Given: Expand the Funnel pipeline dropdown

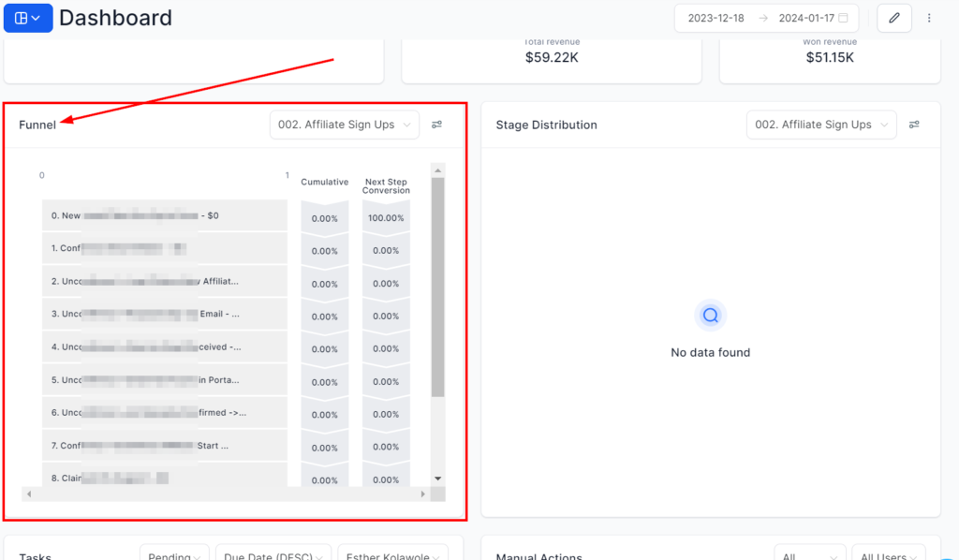Looking at the screenshot, I should [x=344, y=125].
